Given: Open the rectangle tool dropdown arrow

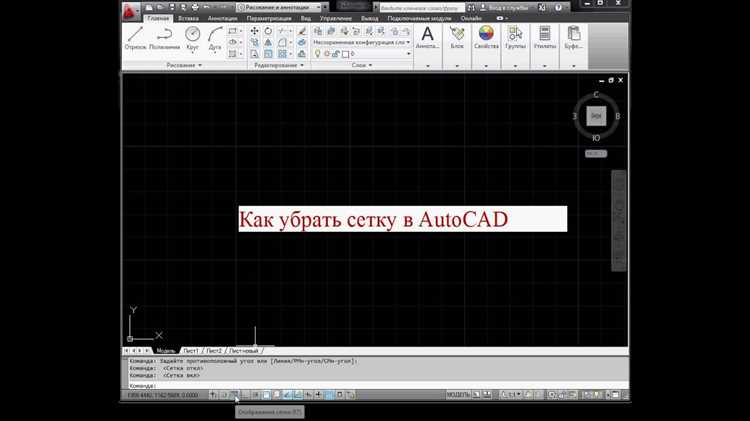Looking at the screenshot, I should (x=241, y=31).
